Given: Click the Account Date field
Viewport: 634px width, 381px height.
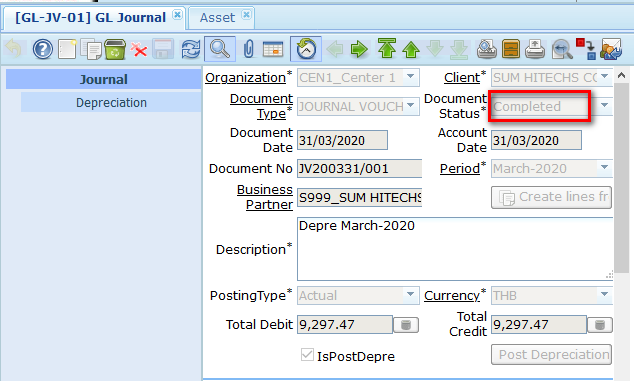Looking at the screenshot, I should (x=536, y=140).
